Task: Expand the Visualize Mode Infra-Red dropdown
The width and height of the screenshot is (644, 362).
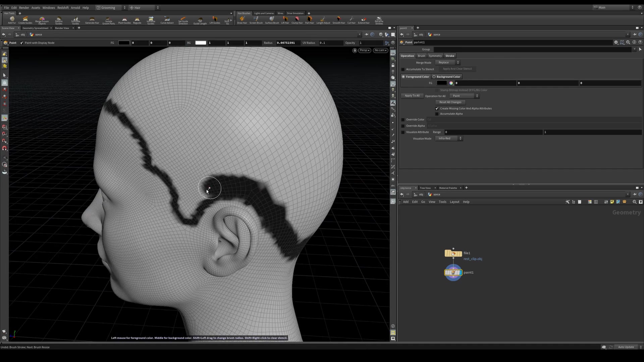Action: [x=448, y=138]
